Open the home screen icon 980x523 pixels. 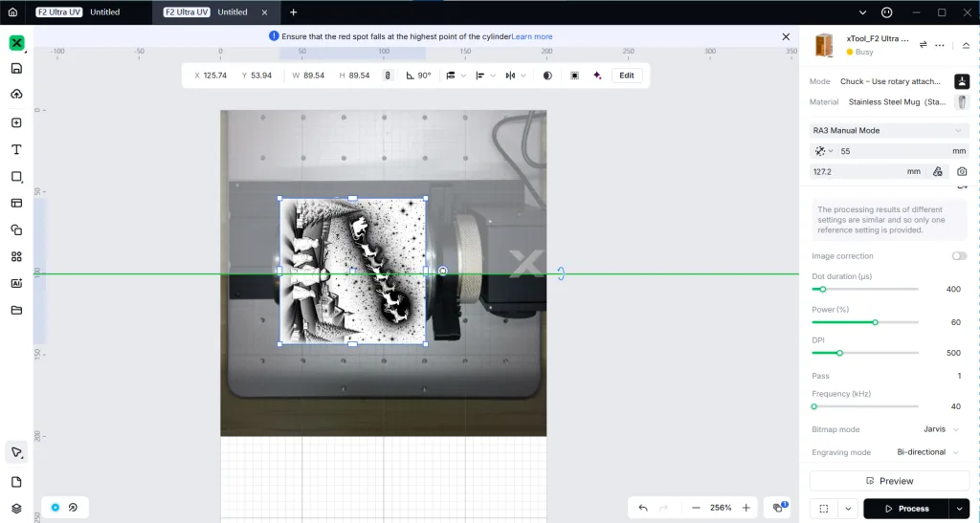[12, 11]
